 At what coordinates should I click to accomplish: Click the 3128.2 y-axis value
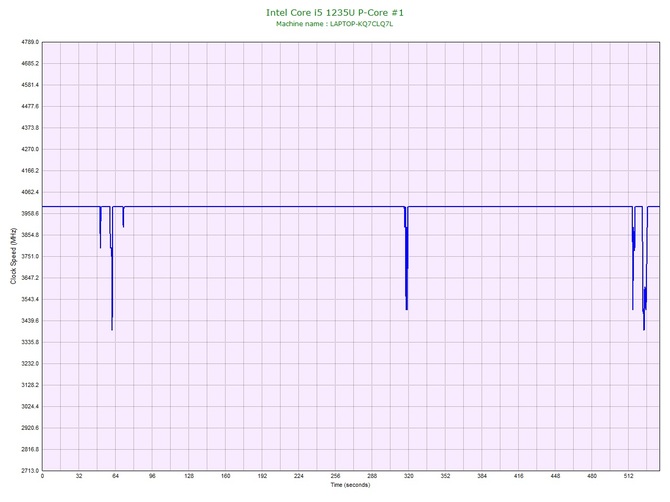click(30, 385)
